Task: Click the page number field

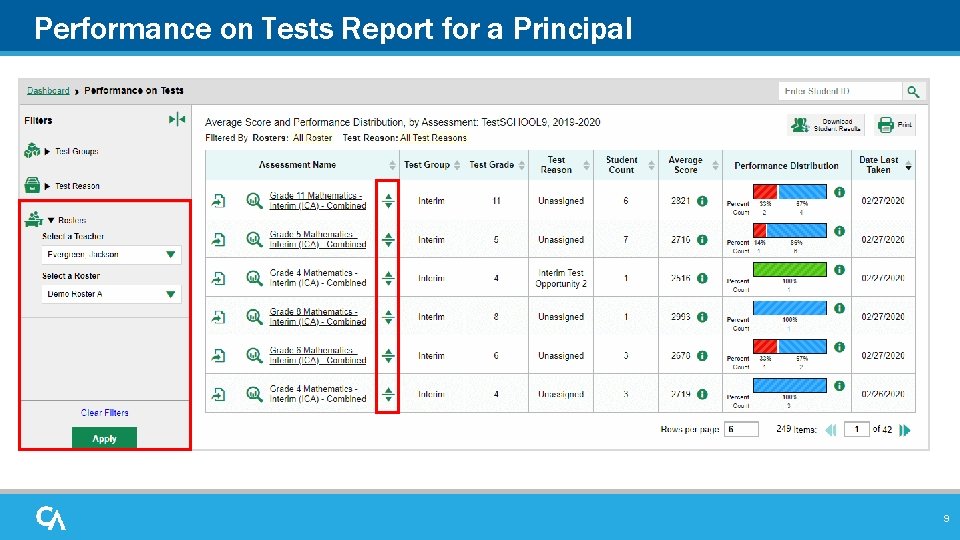Action: (x=857, y=429)
